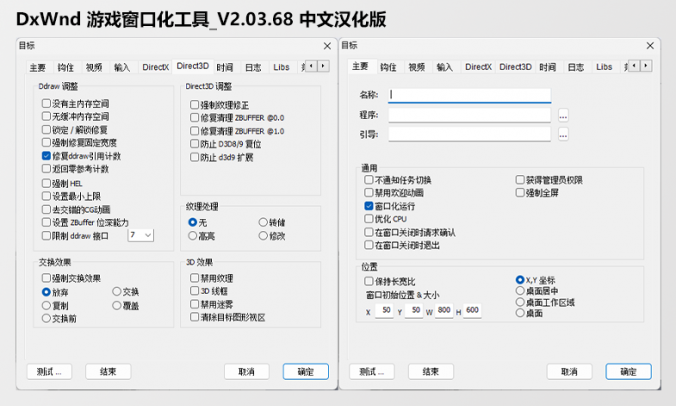The image size is (676, 406).
Task: Select 转储 texture handling radio
Action: [263, 222]
